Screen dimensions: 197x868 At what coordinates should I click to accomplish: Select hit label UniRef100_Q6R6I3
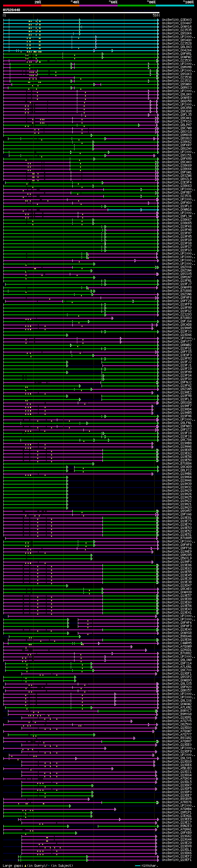(x=177, y=88)
